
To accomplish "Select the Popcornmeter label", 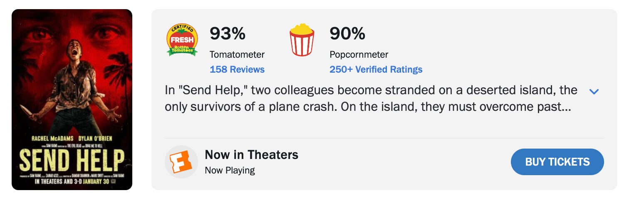I will (359, 54).
